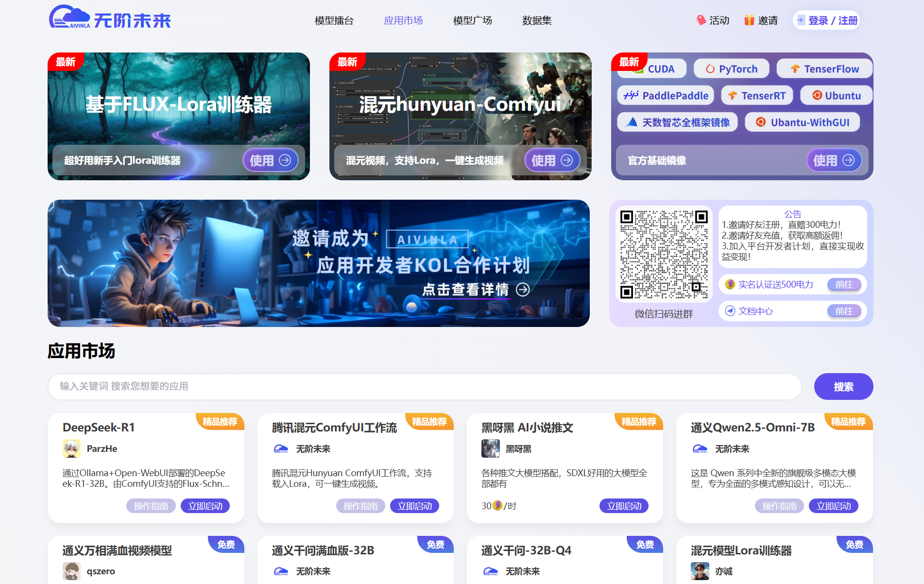This screenshot has width=924, height=584.
Task: Click the 邀请 gift icon
Action: click(x=749, y=20)
